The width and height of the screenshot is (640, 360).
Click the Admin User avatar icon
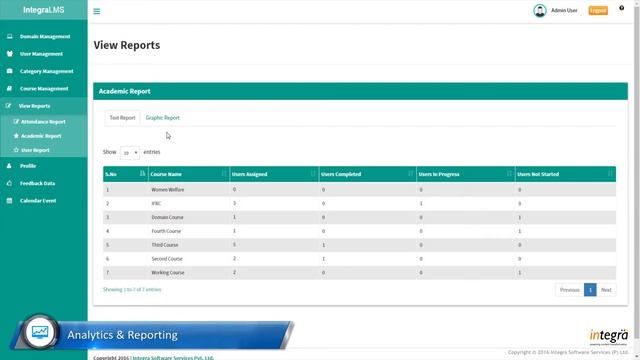coord(540,11)
